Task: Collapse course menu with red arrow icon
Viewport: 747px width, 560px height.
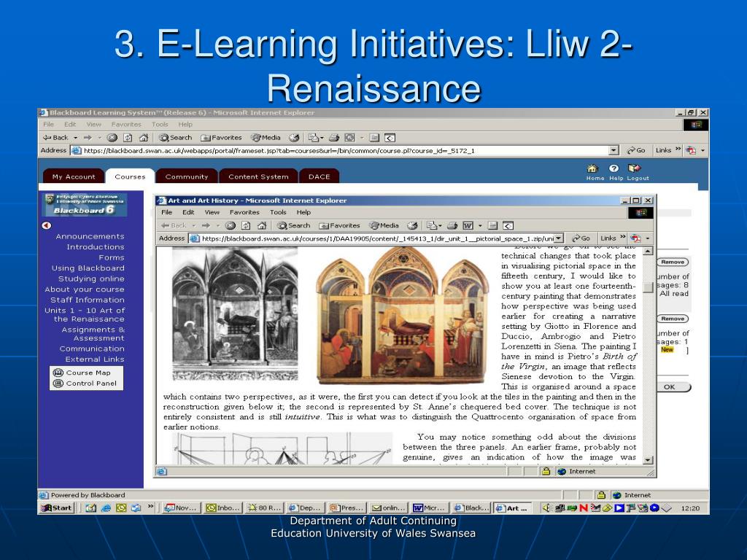Action: 46,225
